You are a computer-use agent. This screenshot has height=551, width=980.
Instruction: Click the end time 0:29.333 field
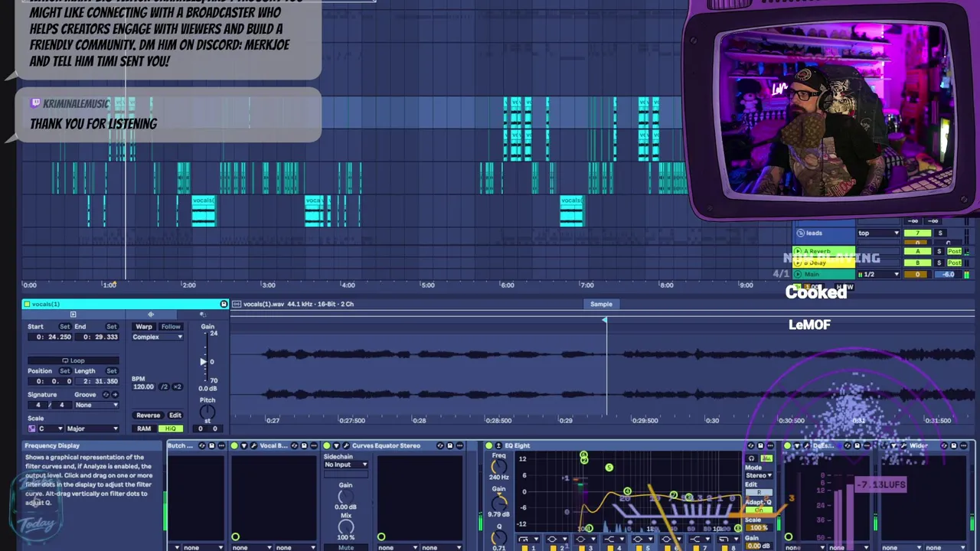point(96,337)
